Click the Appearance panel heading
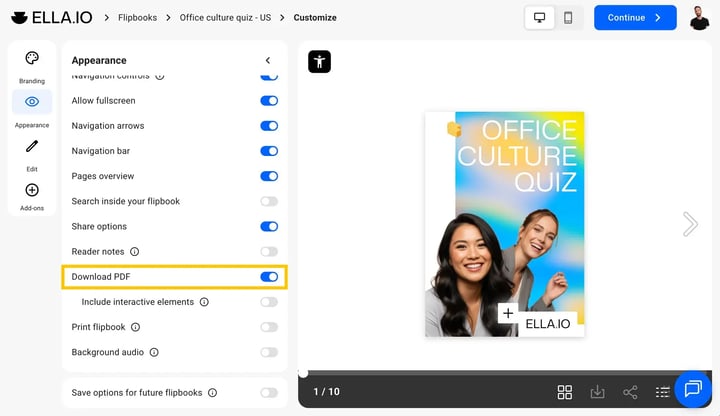 [x=99, y=60]
